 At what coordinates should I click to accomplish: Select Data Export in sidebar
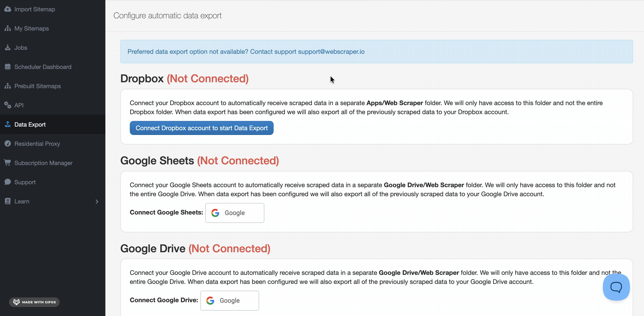tap(52, 124)
